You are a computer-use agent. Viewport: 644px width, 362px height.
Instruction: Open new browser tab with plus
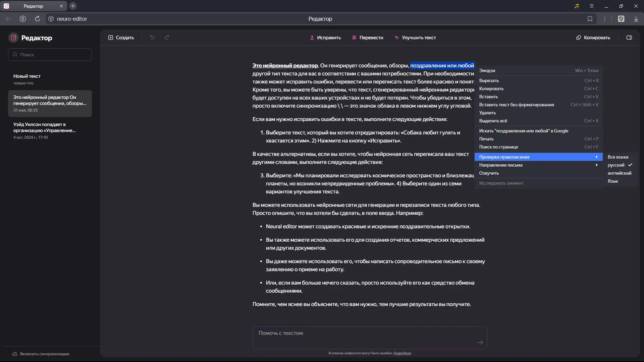73,6
